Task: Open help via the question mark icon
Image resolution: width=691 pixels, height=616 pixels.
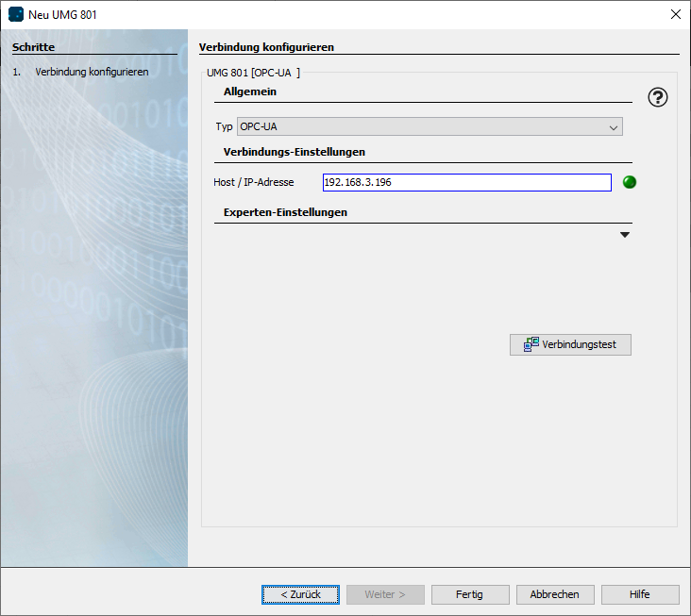Action: 658,97
